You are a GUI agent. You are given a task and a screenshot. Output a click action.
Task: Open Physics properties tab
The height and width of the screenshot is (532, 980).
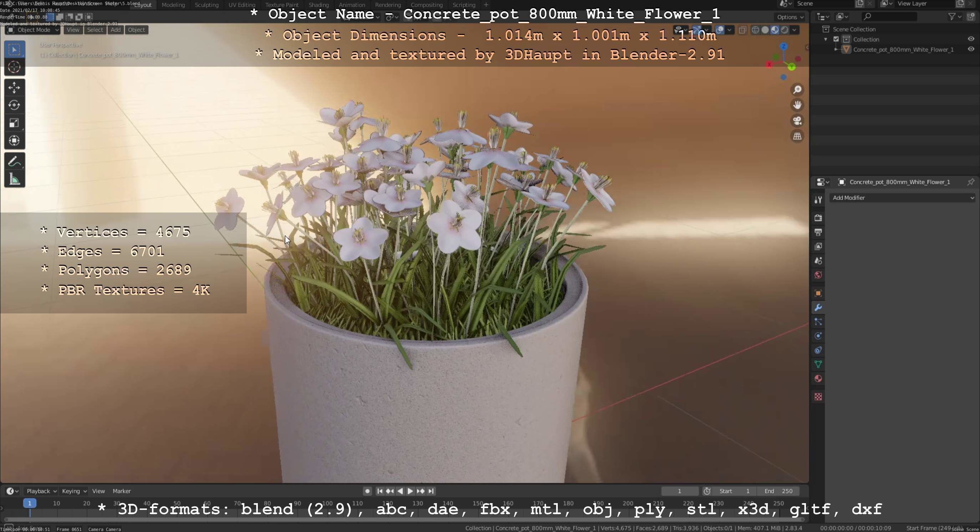tap(818, 336)
